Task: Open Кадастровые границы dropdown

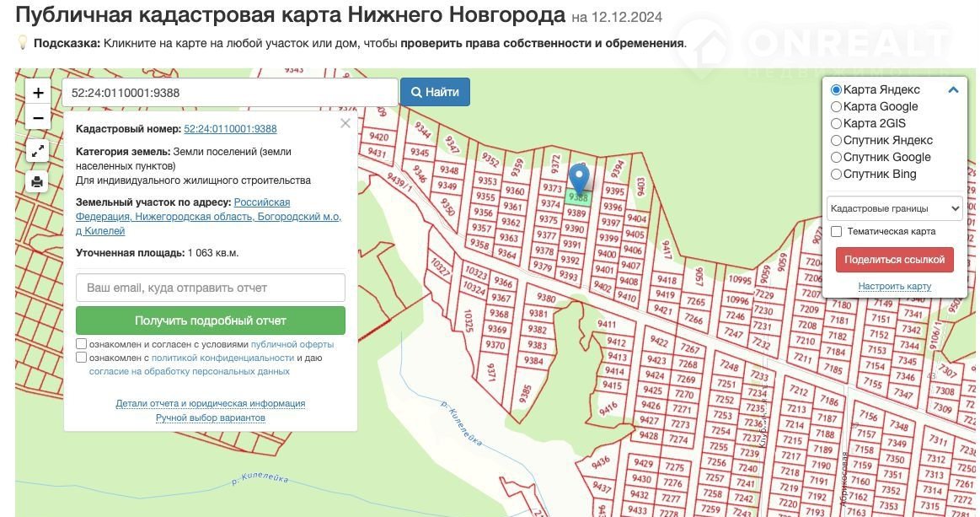Action: point(894,208)
